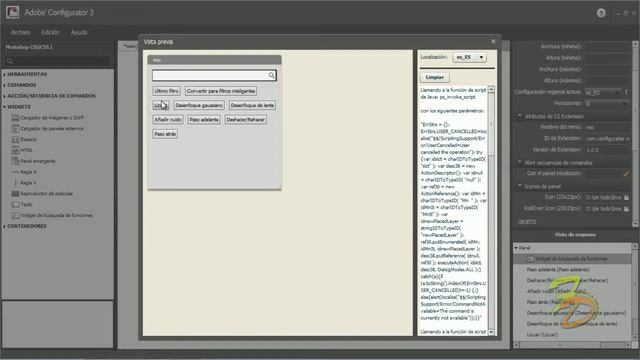Collapse Abrir secuencias de comandos group
Viewport: 640px width, 360px height.
520,162
